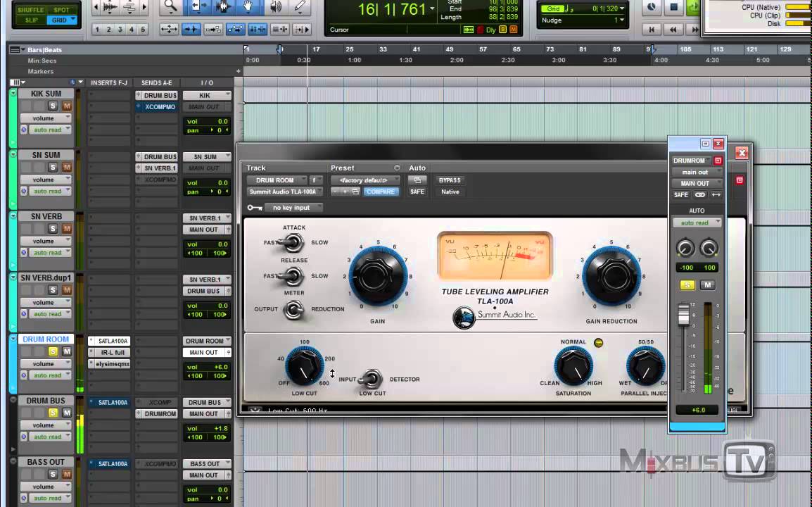Click the DRUMROM volume fader handle
Screen dimensions: 812x507
684,315
